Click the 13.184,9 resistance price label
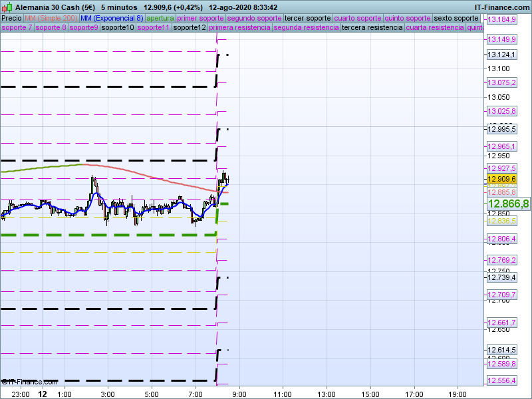Screen dimensions: 532x399 tap(502, 19)
